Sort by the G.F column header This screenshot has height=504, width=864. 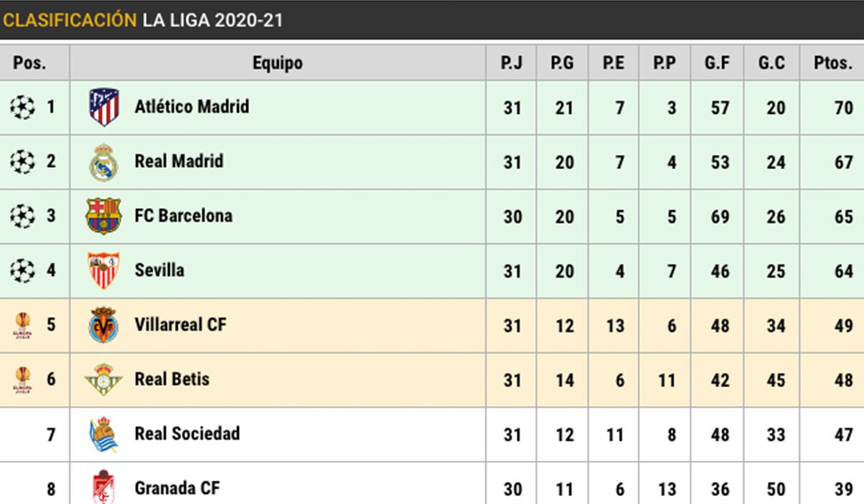point(717,63)
